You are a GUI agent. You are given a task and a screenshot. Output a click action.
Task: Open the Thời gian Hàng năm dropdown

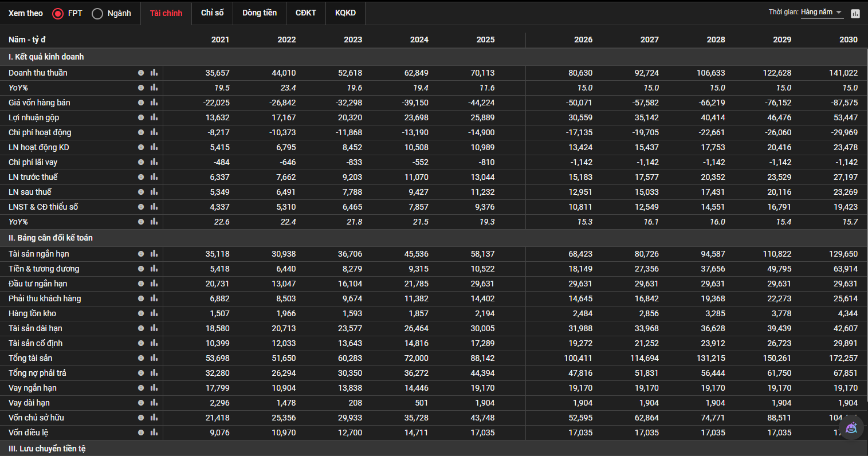click(822, 12)
